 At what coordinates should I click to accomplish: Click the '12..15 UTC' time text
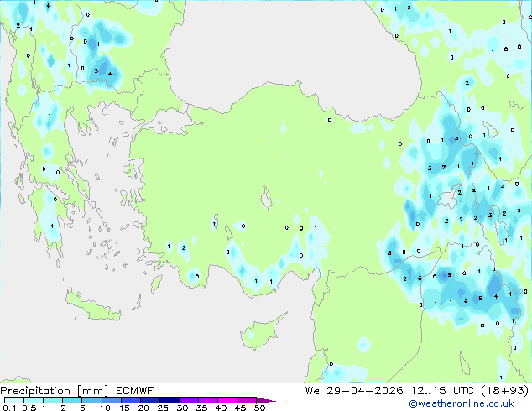442,391
